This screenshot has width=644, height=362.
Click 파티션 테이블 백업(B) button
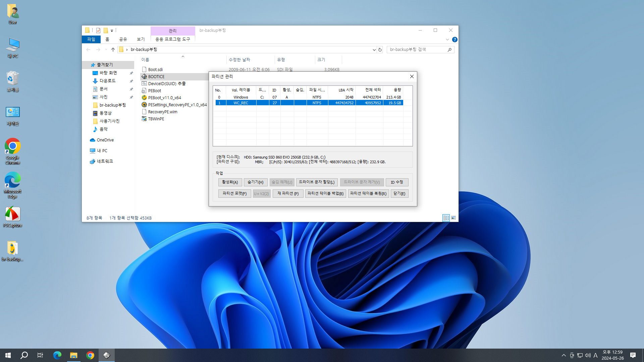coord(325,194)
